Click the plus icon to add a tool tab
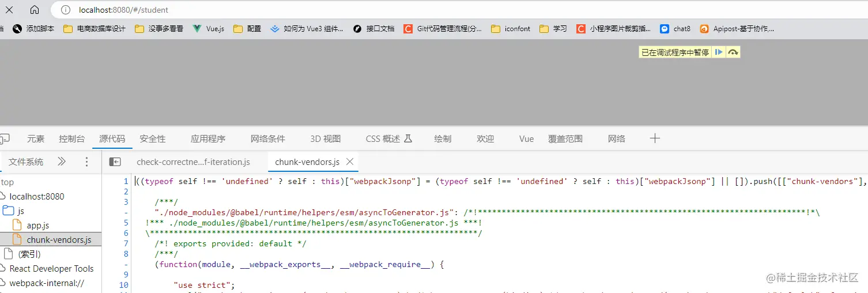This screenshot has width=868, height=293. coord(655,138)
